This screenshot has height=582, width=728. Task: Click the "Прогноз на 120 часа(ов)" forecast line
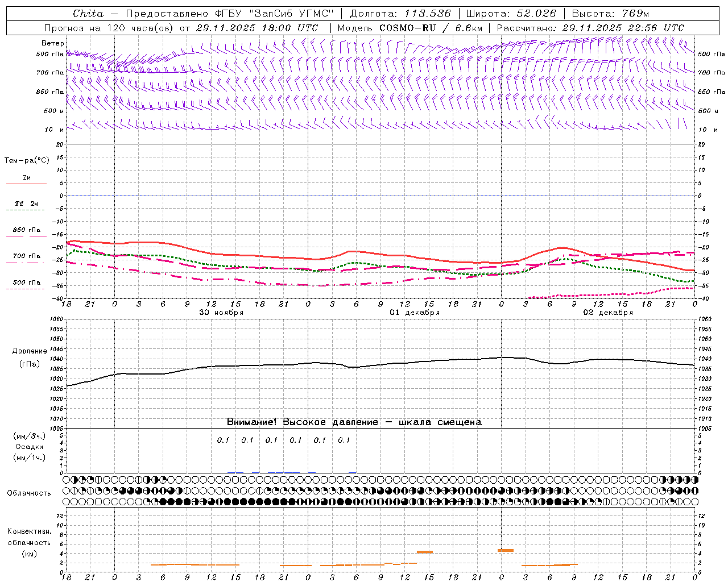point(109,28)
